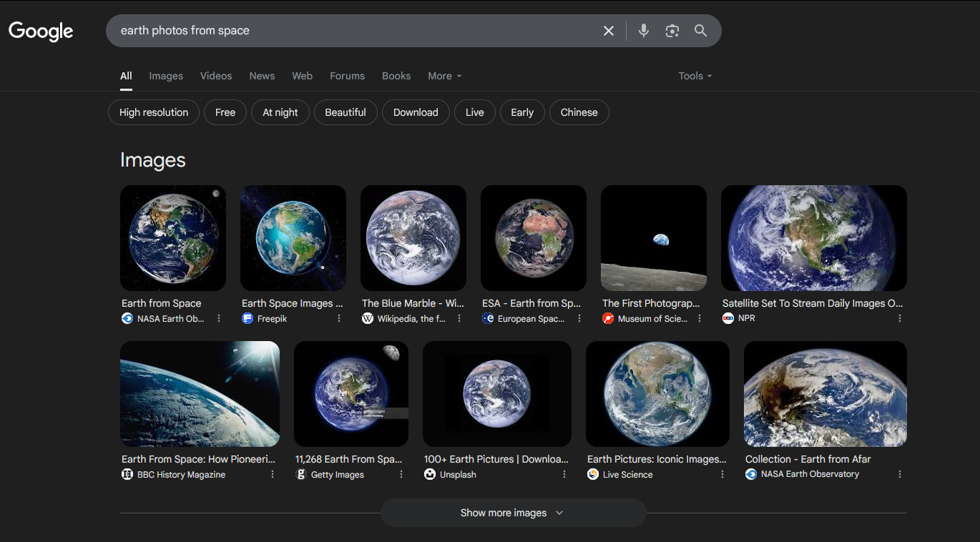Apply the Free filter chip

coord(225,112)
